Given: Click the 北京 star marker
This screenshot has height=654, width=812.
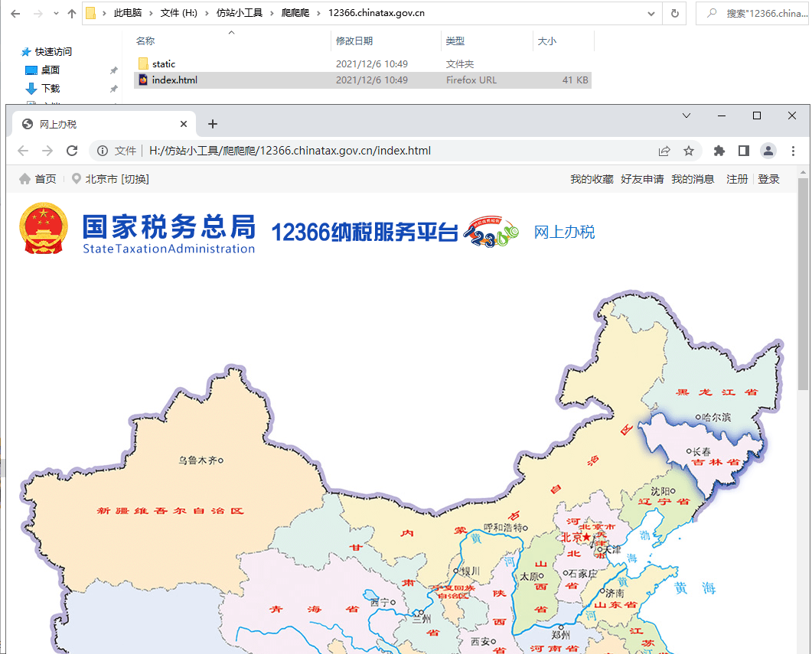Looking at the screenshot, I should [587, 538].
